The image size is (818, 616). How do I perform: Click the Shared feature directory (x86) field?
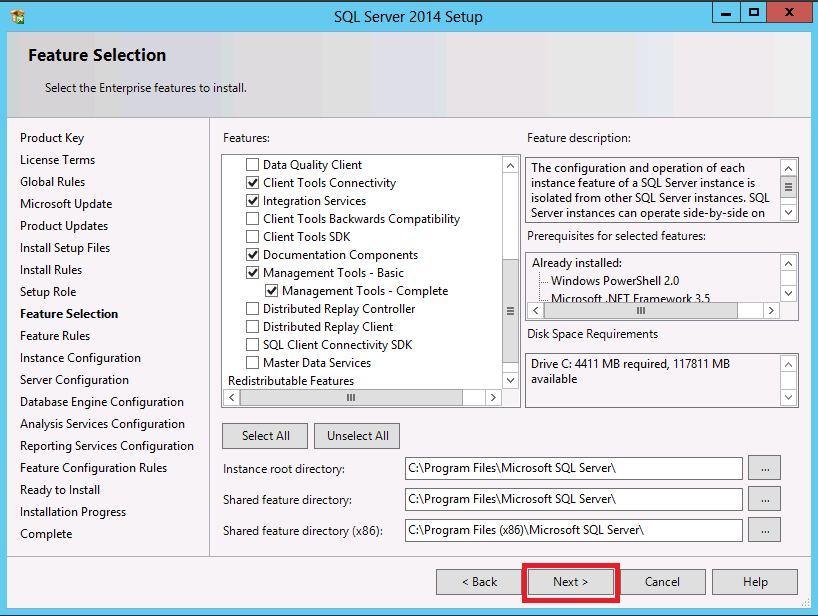click(574, 530)
